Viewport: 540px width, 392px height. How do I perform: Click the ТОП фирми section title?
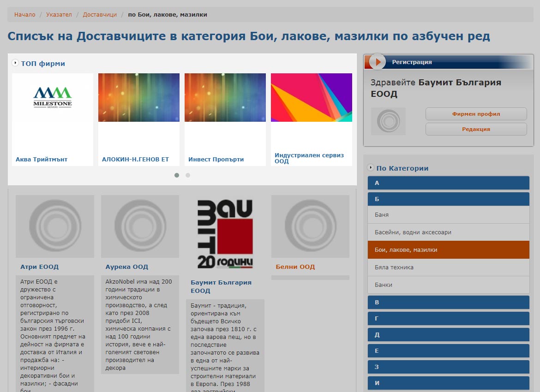pos(43,63)
